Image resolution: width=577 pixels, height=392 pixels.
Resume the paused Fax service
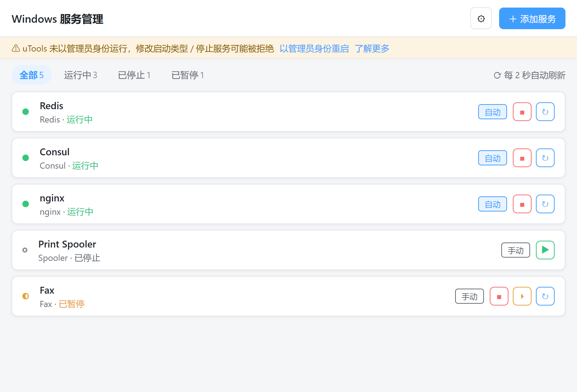point(522,296)
